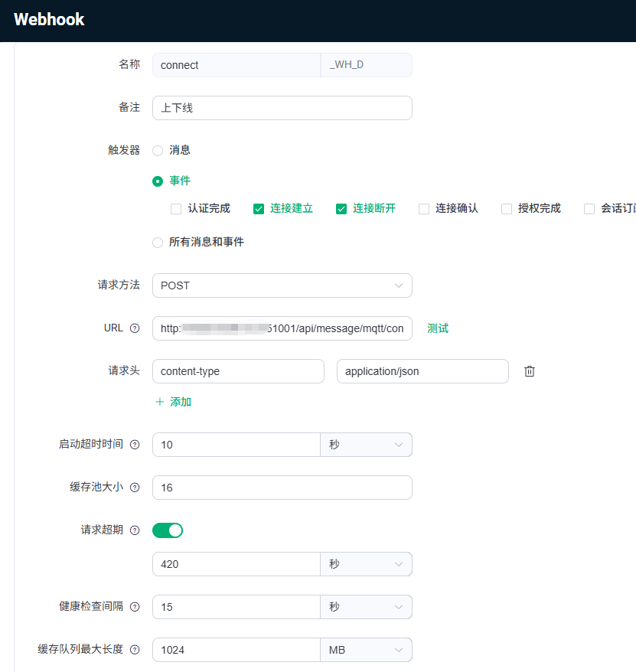This screenshot has width=636, height=672.
Task: Click help icon beside 缓存池大小
Action: click(135, 488)
